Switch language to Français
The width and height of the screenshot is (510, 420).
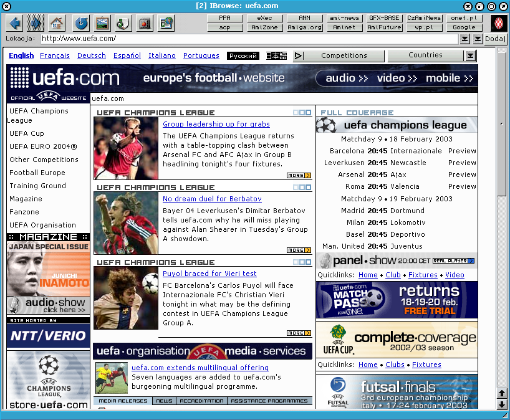click(x=55, y=55)
